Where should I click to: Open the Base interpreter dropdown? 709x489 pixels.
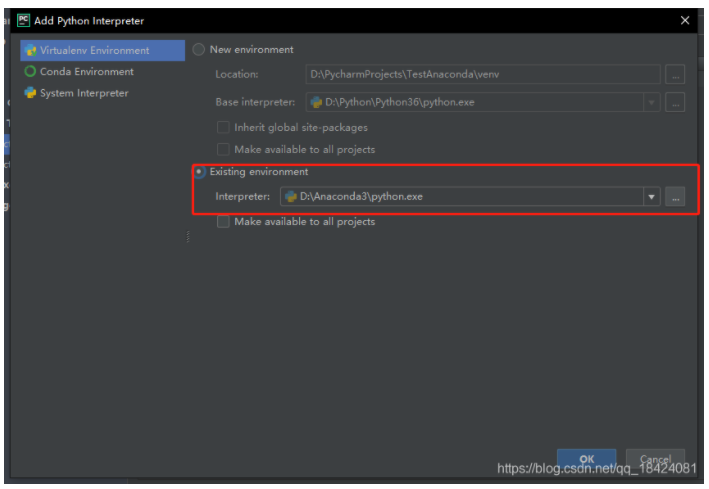(652, 102)
